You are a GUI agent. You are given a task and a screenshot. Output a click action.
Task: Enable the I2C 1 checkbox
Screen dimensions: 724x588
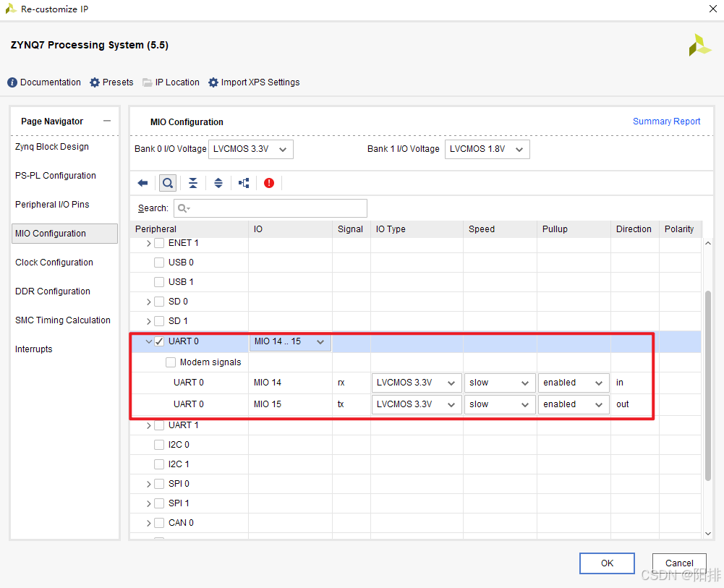tap(159, 464)
